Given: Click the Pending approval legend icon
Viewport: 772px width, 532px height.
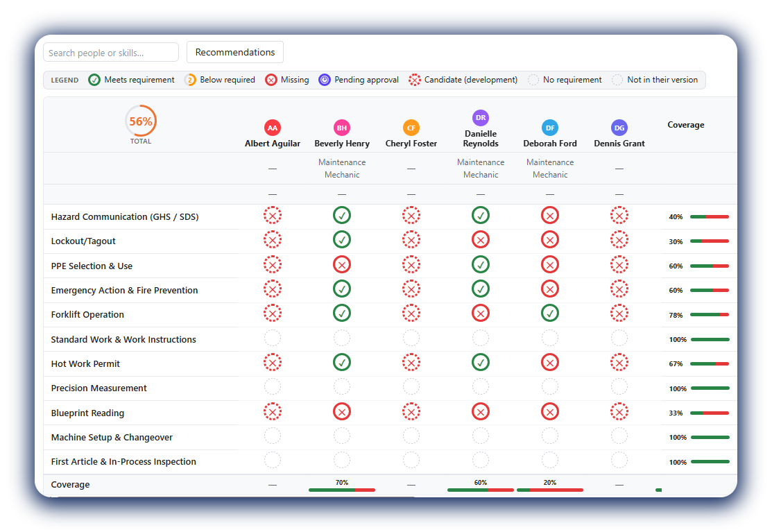Looking at the screenshot, I should click(x=325, y=80).
